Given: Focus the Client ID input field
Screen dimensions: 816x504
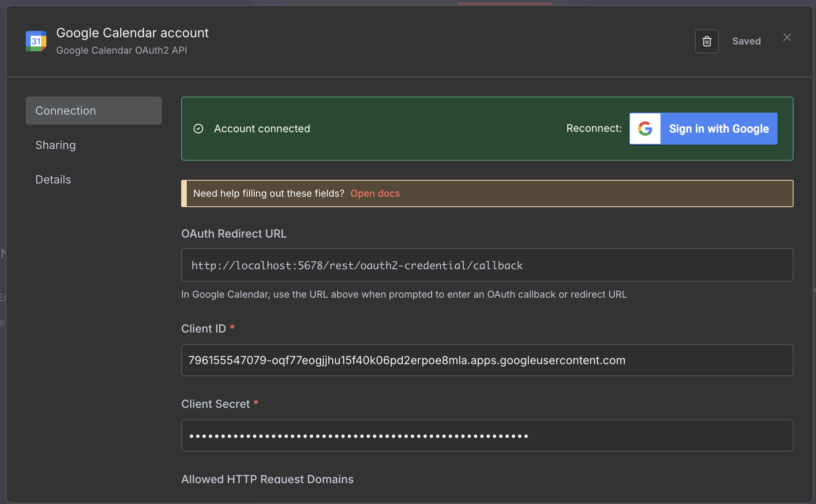Looking at the screenshot, I should [x=487, y=360].
